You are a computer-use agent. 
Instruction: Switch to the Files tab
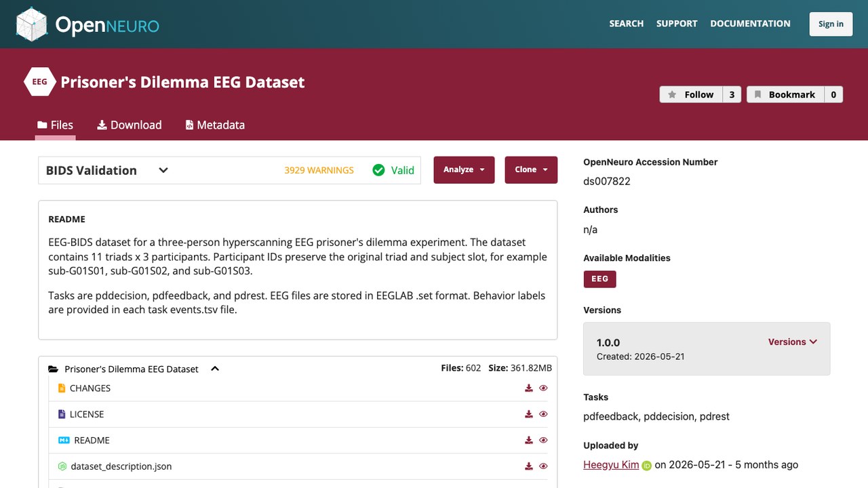pos(55,125)
